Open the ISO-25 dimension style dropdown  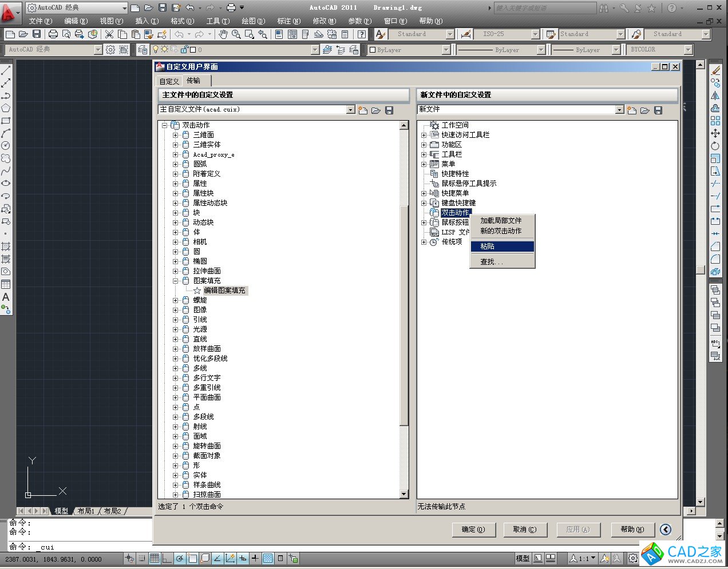tap(535, 34)
